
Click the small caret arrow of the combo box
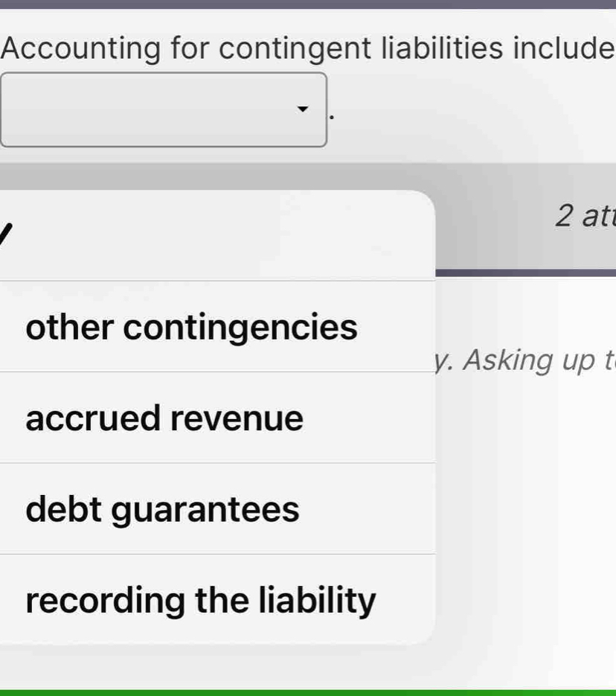click(x=301, y=110)
